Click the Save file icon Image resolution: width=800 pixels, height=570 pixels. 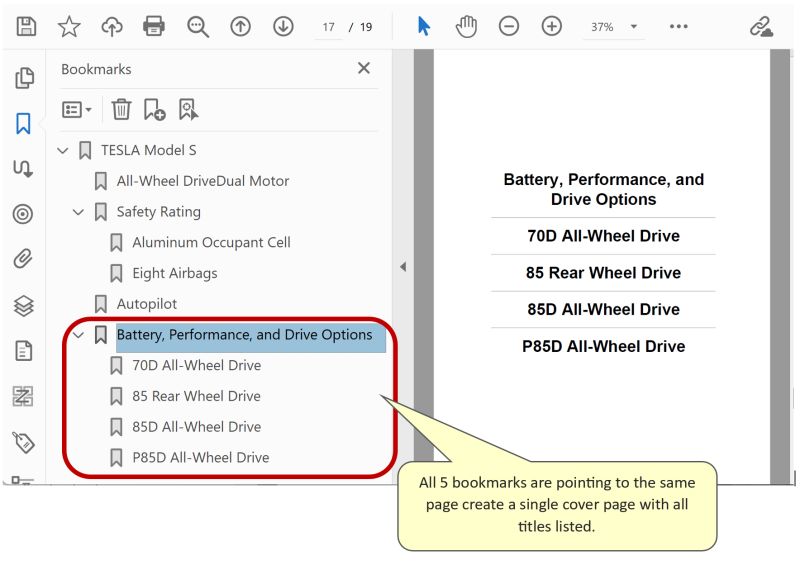pyautogui.click(x=26, y=26)
